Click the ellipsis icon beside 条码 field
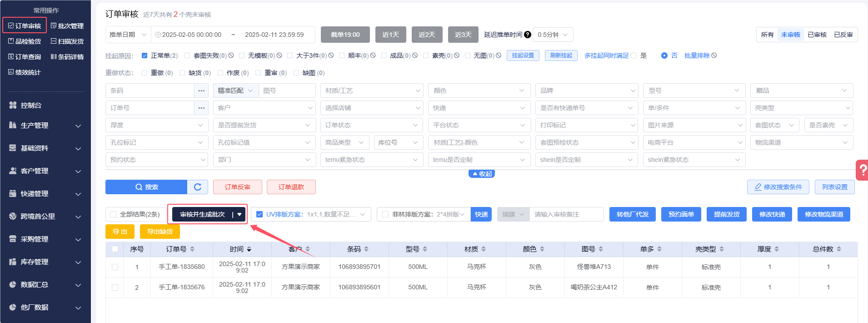Image resolution: width=868 pixels, height=323 pixels. [201, 91]
